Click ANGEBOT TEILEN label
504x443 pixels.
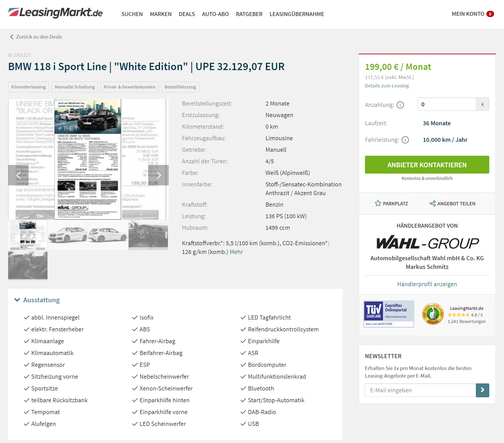456,204
